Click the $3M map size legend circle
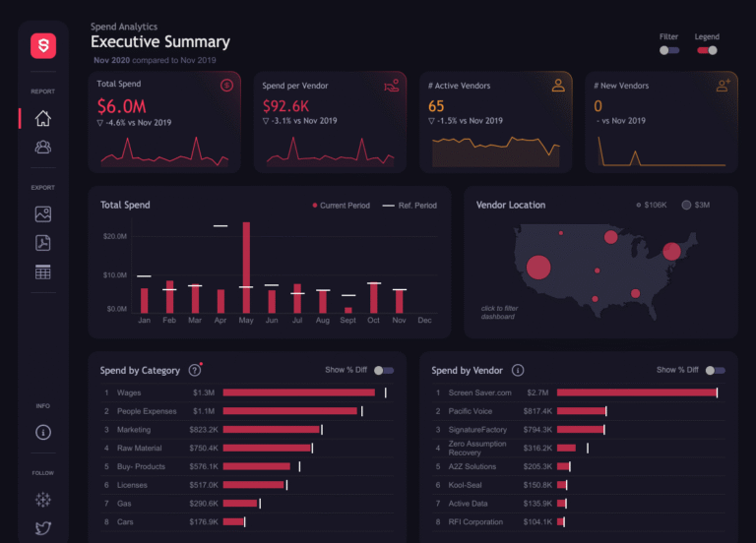 click(x=686, y=205)
